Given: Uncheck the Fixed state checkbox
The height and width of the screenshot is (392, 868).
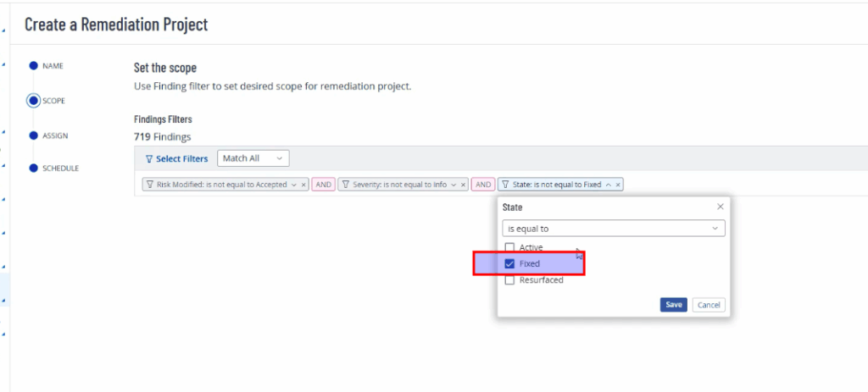Looking at the screenshot, I should (x=509, y=263).
